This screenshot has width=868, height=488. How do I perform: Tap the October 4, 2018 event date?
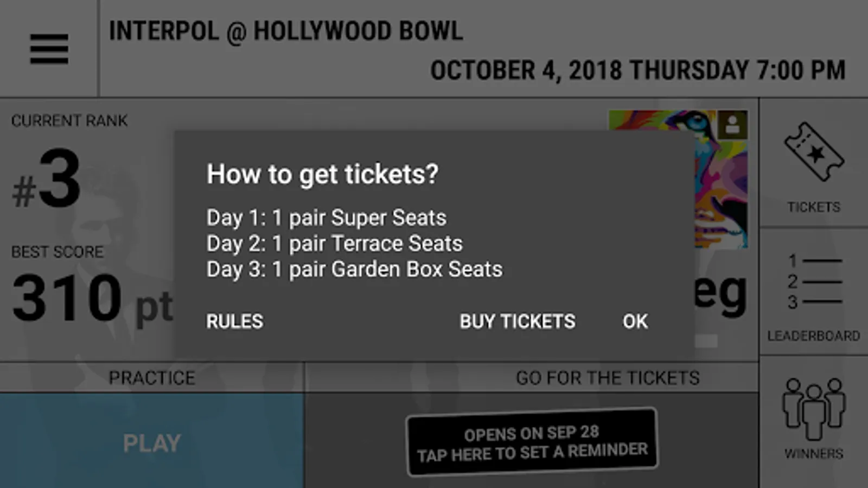click(637, 70)
